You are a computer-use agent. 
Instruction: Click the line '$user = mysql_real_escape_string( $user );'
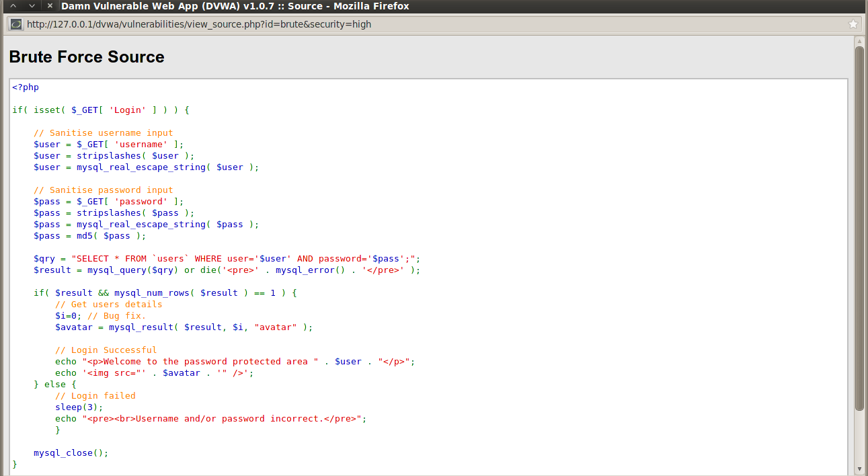(x=147, y=167)
